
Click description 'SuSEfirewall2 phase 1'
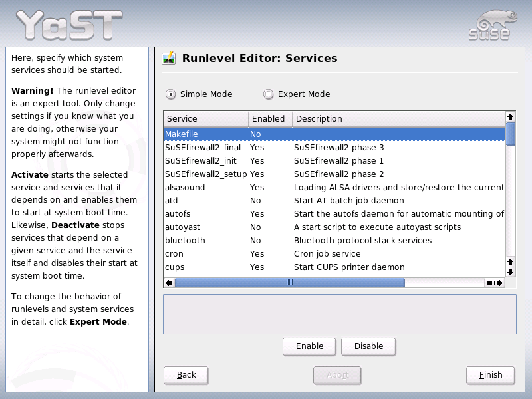338,160
